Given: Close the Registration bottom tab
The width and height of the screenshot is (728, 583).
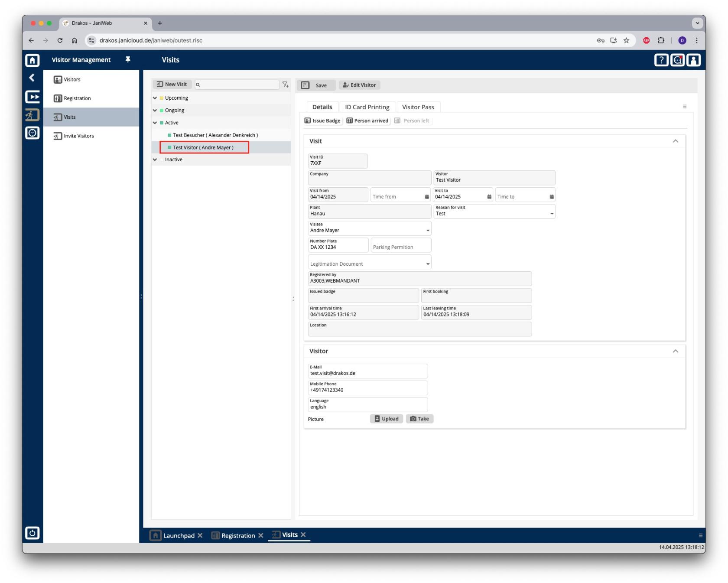Looking at the screenshot, I should pyautogui.click(x=260, y=535).
